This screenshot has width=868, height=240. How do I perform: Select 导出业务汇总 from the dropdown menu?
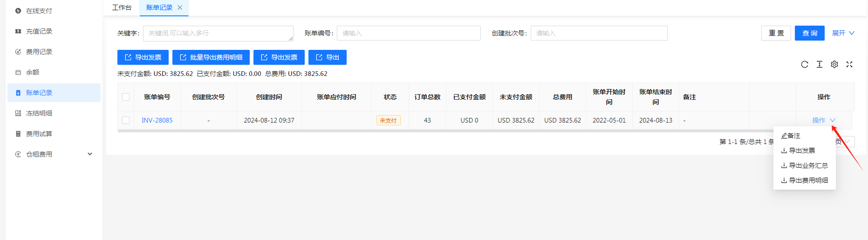[808, 165]
